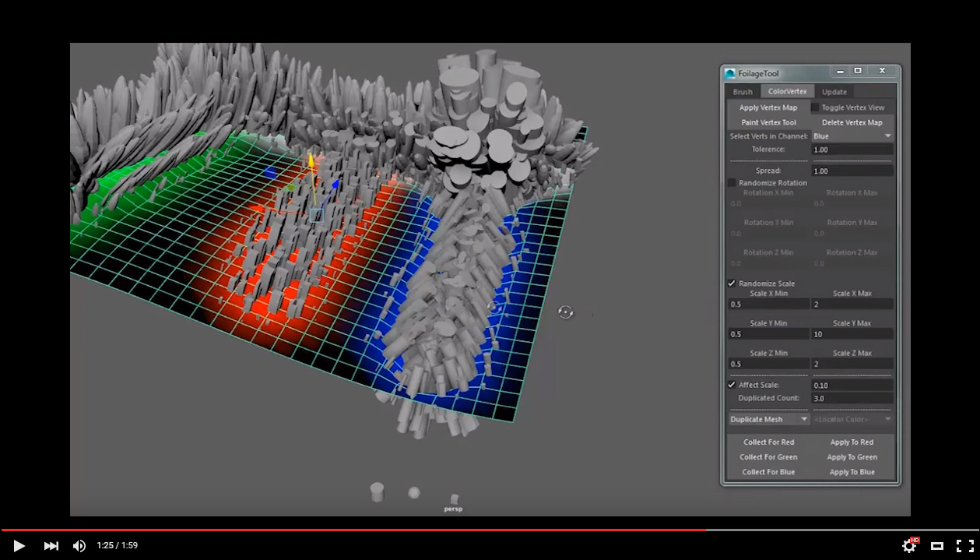Screen dimensions: 980x560
Task: Skip to next video icon
Action: click(51, 545)
